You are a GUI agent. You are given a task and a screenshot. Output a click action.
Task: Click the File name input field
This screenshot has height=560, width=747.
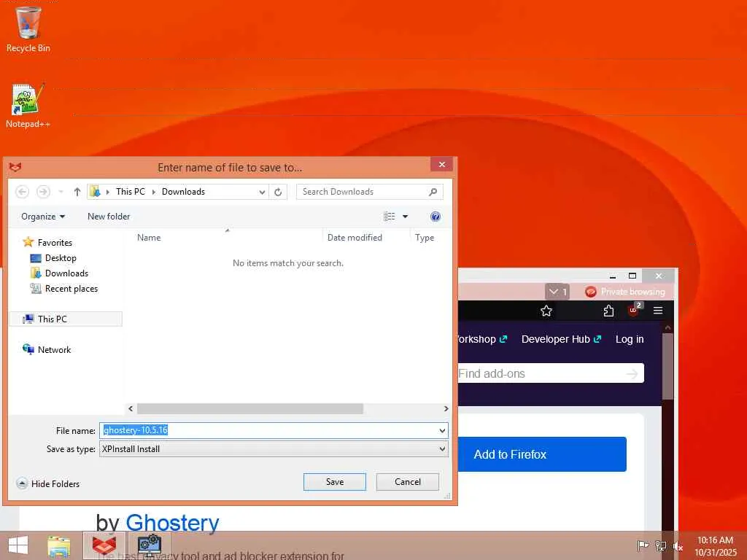[269, 430]
